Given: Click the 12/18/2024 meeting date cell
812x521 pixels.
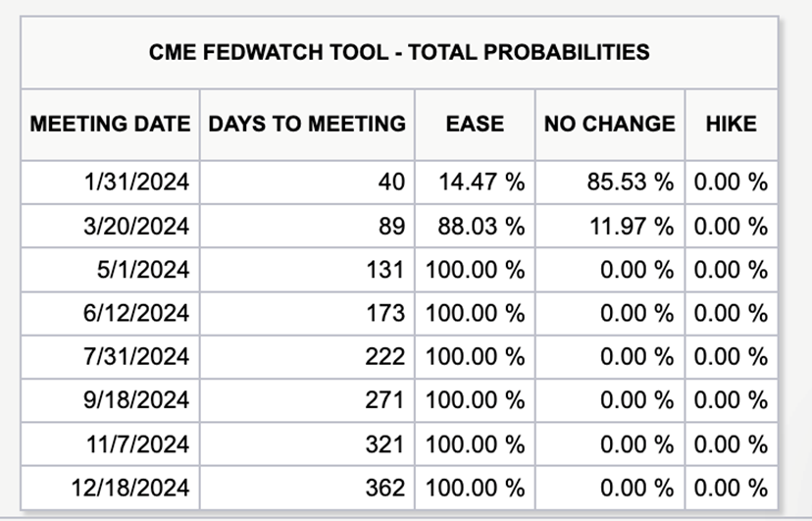Looking at the screenshot, I should click(x=129, y=488).
